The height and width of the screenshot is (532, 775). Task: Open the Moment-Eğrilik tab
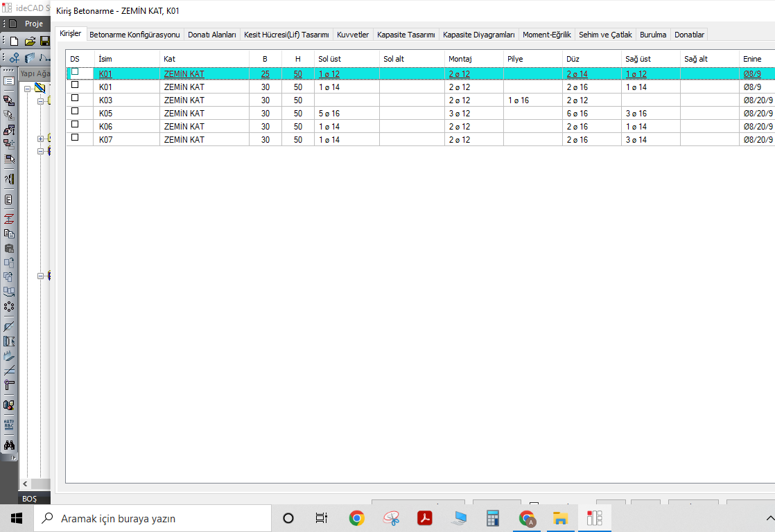(x=547, y=35)
